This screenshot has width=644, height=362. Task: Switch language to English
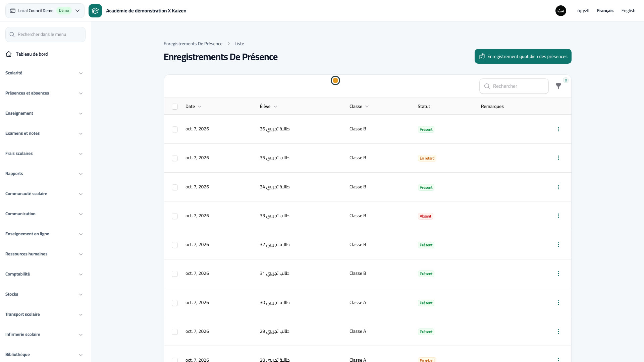[x=628, y=11]
